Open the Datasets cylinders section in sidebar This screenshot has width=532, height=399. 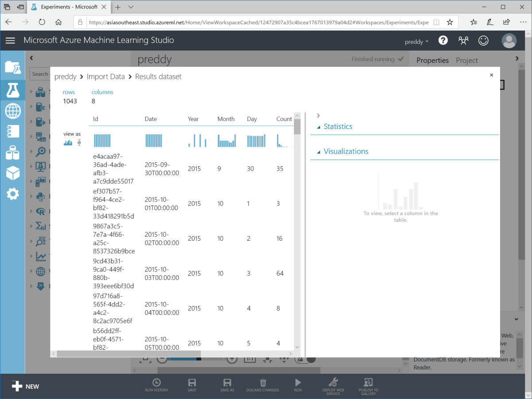[x=12, y=153]
